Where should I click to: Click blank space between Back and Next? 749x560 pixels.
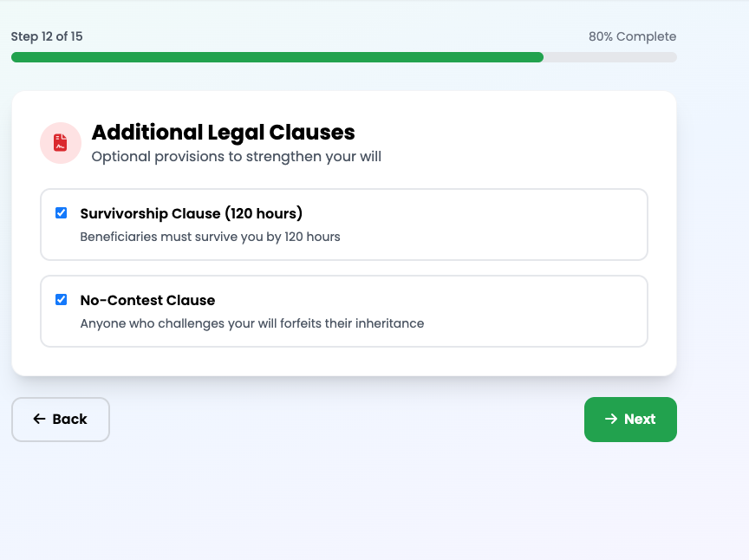[x=347, y=420]
